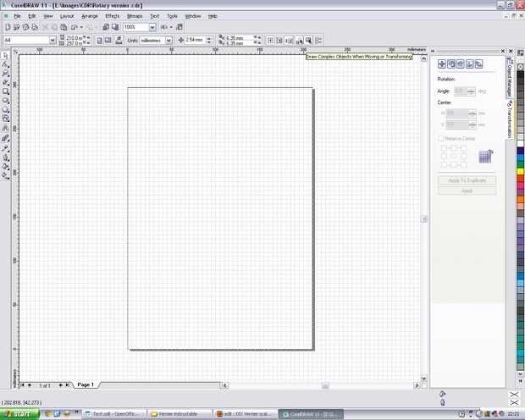Open the Rotate transformation button in docker
The height and width of the screenshot is (420, 525).
[451, 64]
